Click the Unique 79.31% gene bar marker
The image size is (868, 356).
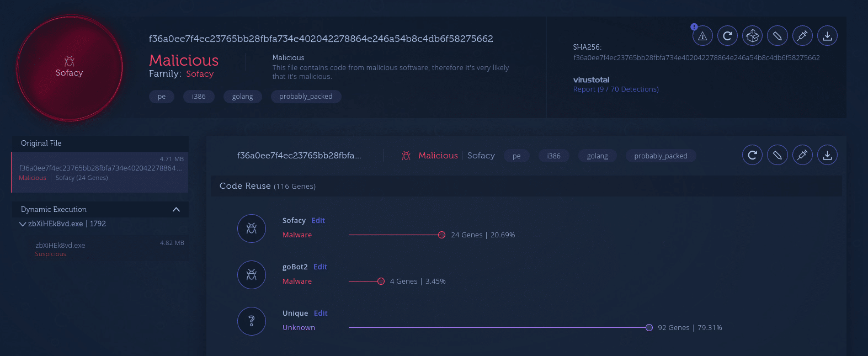[x=649, y=328]
